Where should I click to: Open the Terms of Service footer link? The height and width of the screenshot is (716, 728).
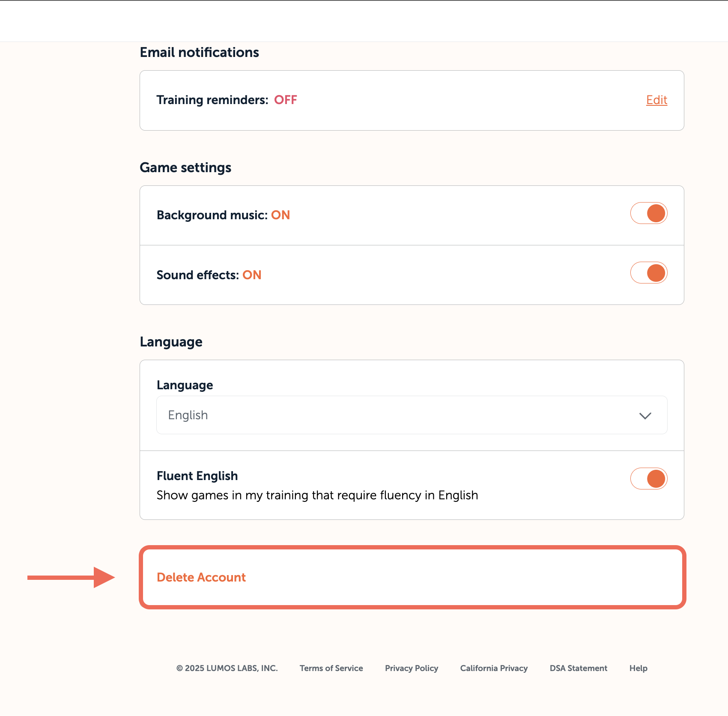(x=331, y=668)
